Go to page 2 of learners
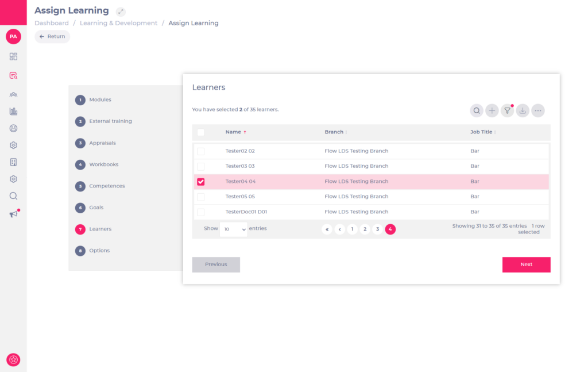 click(x=365, y=229)
